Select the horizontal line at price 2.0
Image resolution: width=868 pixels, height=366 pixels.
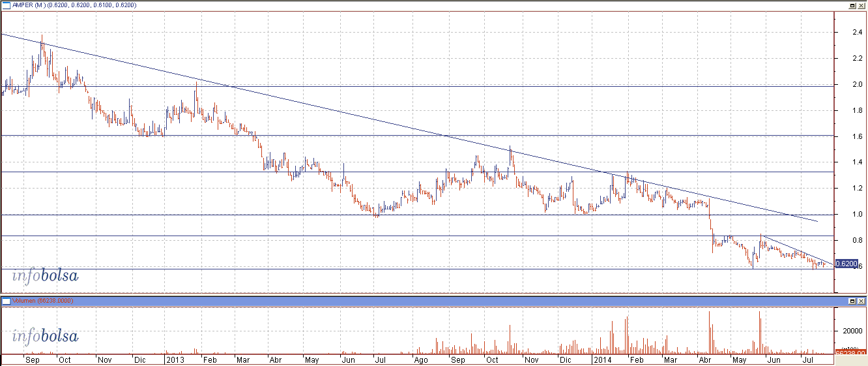click(417, 85)
